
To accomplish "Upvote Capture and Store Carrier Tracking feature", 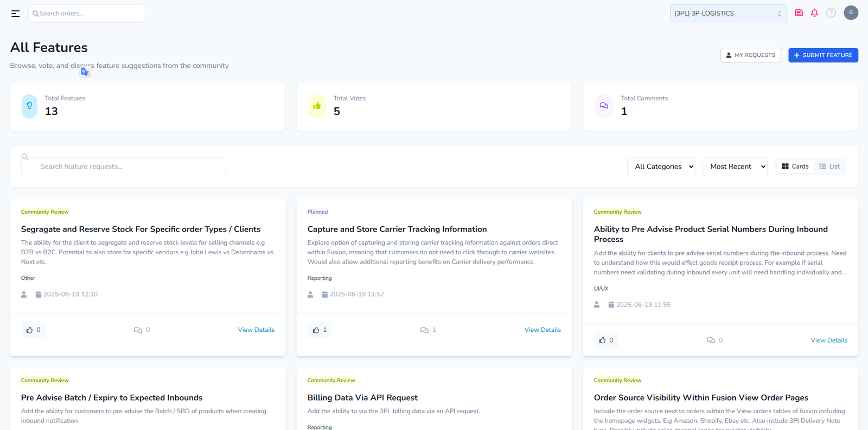I will (320, 330).
